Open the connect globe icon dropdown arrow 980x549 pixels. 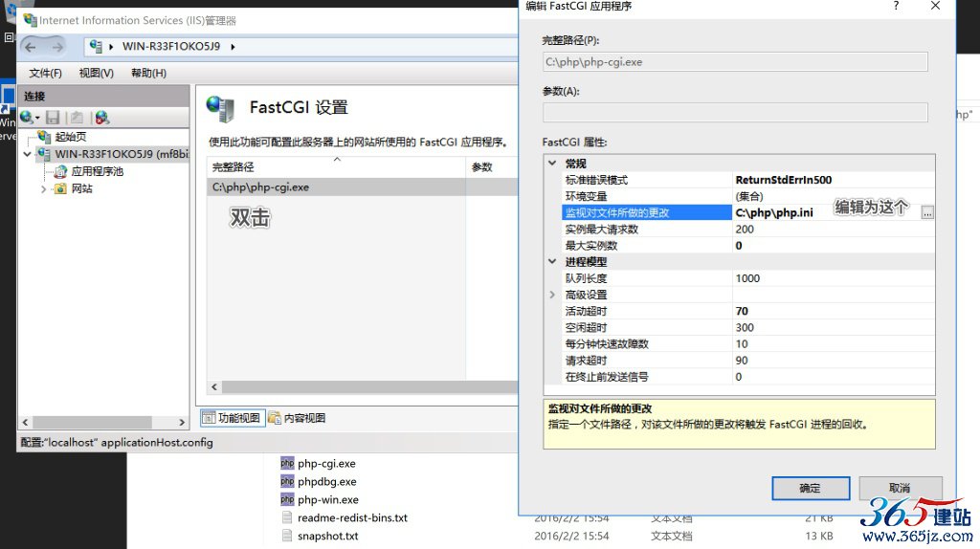click(x=37, y=118)
